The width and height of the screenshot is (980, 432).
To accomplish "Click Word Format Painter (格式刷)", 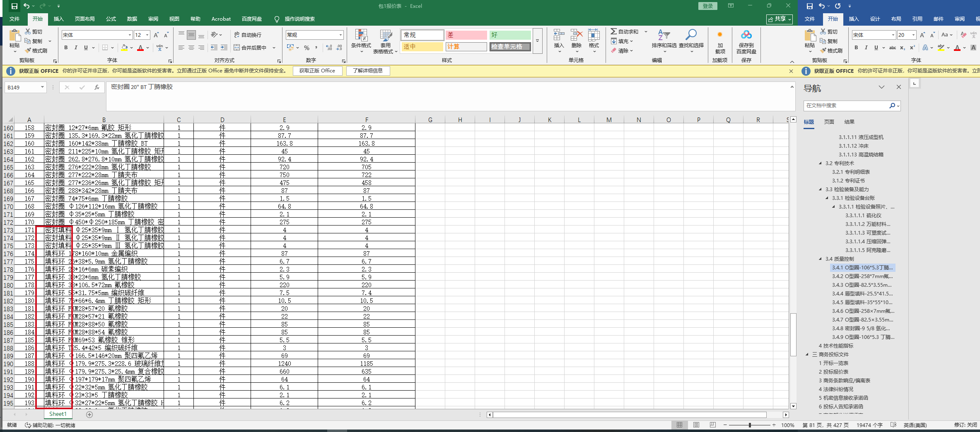I will click(831, 50).
